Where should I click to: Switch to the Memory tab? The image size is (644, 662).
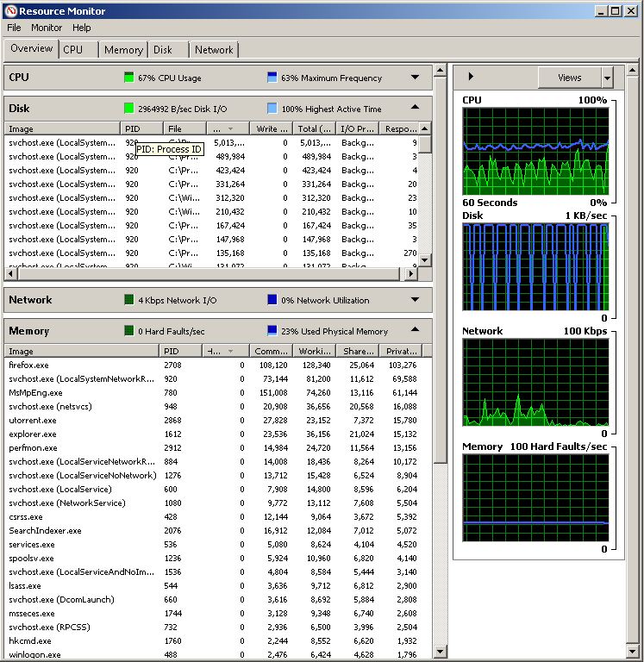123,50
